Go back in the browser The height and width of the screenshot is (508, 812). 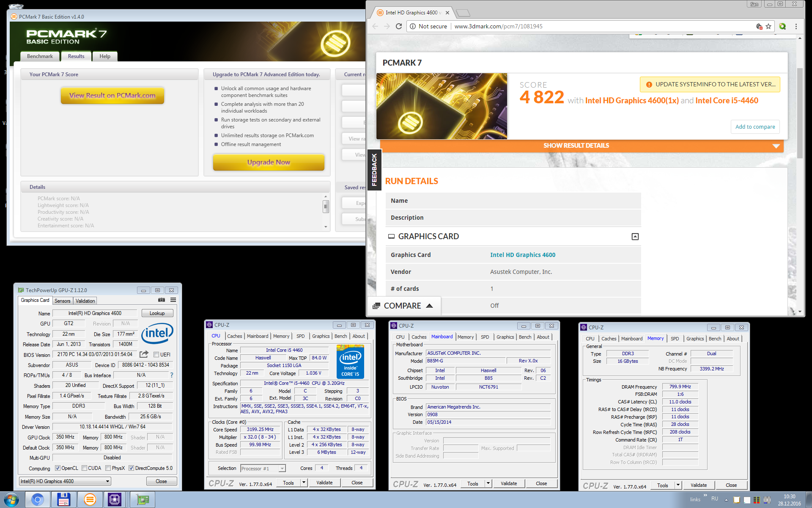tap(375, 26)
